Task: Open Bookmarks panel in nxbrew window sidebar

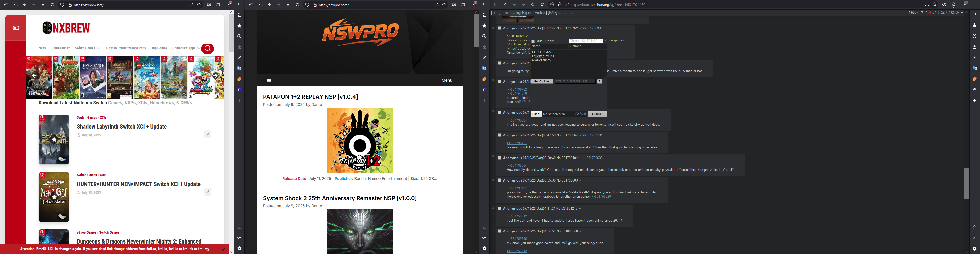Action: pos(239,26)
